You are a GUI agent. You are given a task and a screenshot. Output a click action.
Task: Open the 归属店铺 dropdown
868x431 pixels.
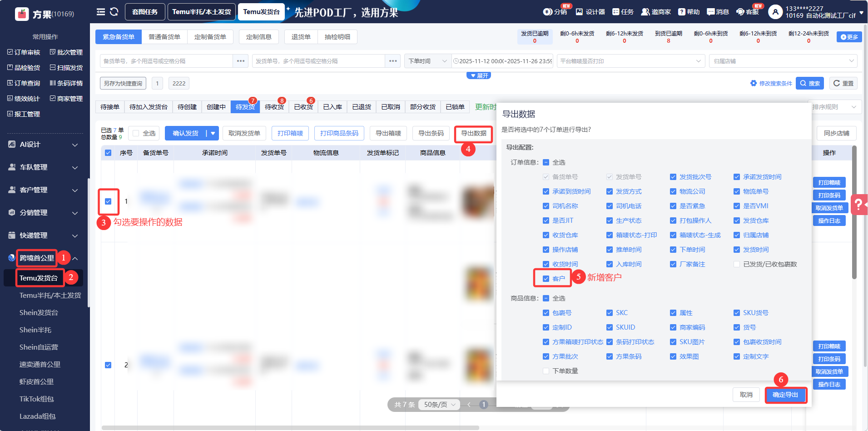click(x=783, y=61)
